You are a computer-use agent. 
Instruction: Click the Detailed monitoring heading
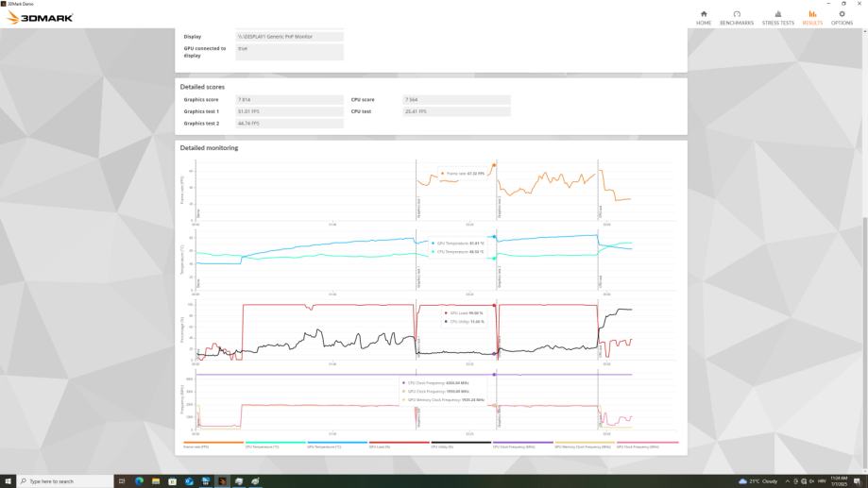209,148
